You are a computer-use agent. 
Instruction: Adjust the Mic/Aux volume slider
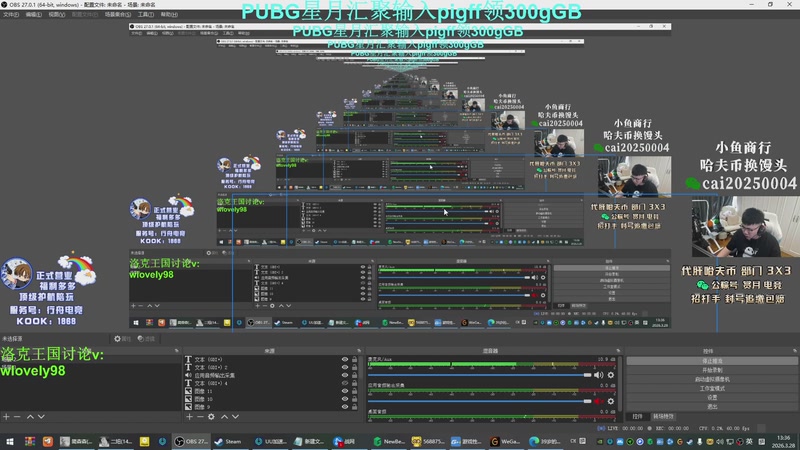click(x=480, y=375)
